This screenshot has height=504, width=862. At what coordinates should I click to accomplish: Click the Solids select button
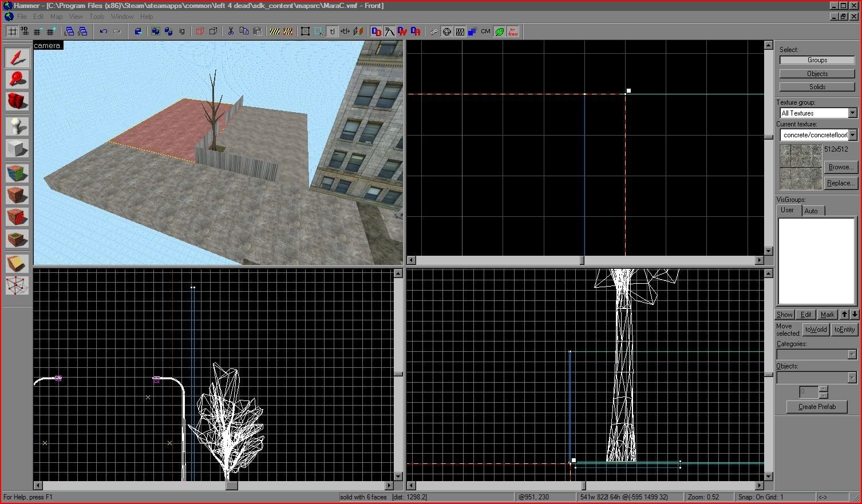click(817, 87)
